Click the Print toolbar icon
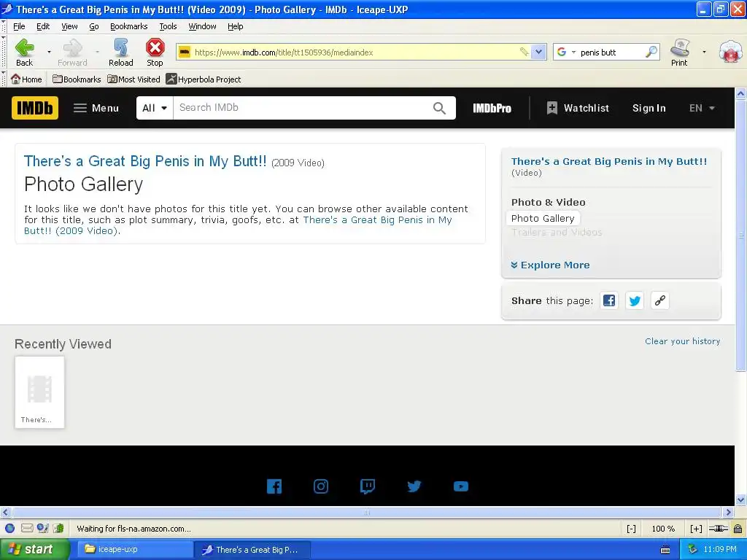 point(679,52)
